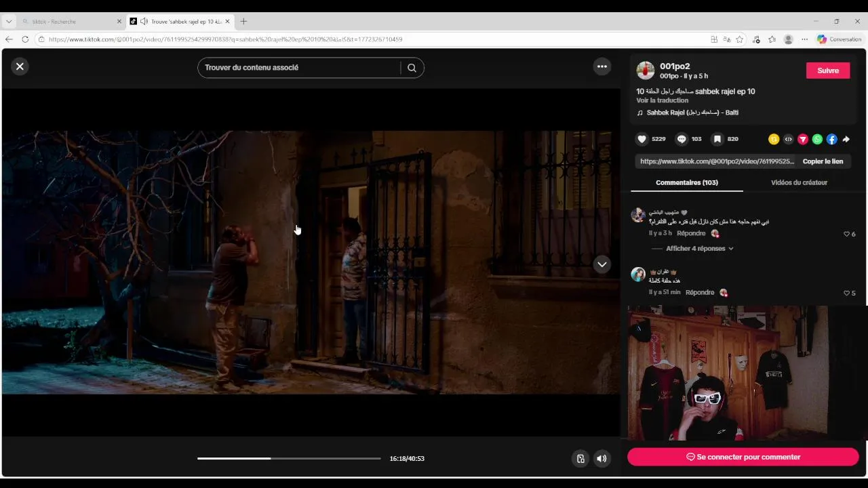Reload the page with refresh icon
The image size is (868, 488).
pos(25,39)
